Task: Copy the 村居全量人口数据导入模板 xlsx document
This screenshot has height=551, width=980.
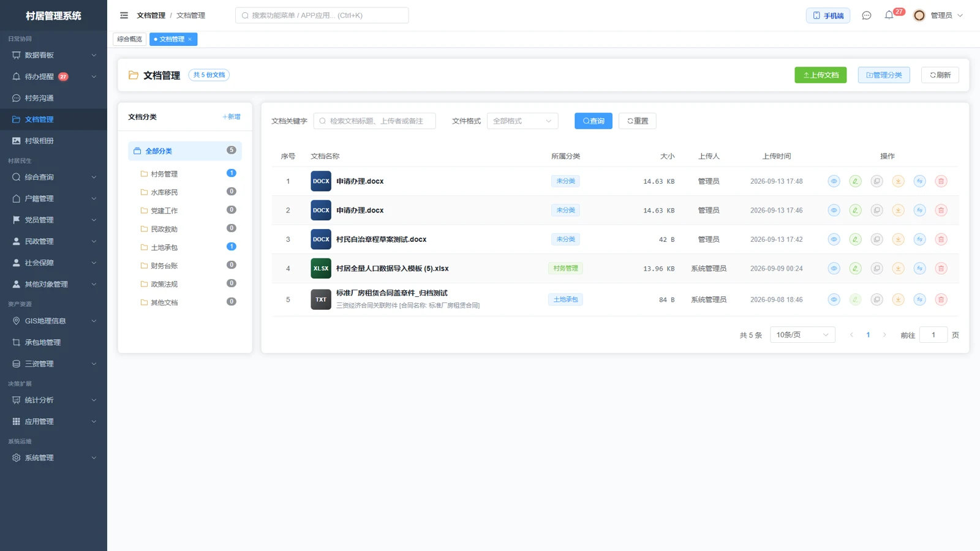Action: [876, 268]
